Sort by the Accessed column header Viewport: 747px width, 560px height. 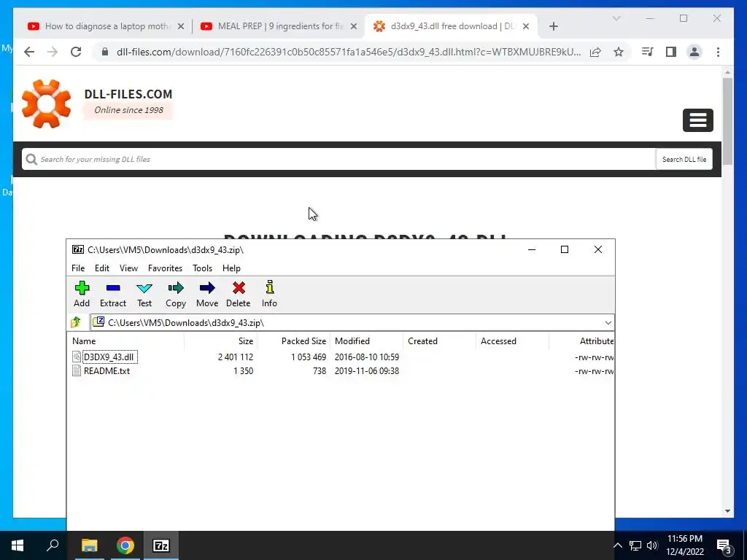(x=512, y=341)
